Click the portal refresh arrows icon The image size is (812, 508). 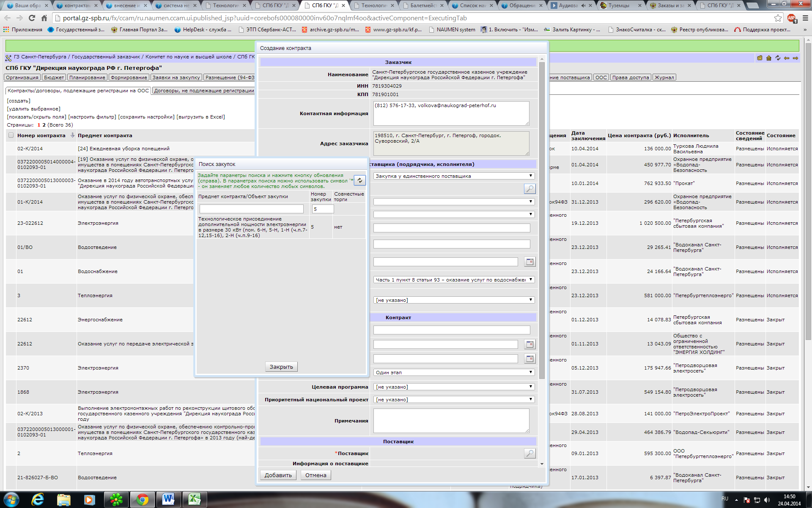pyautogui.click(x=777, y=58)
